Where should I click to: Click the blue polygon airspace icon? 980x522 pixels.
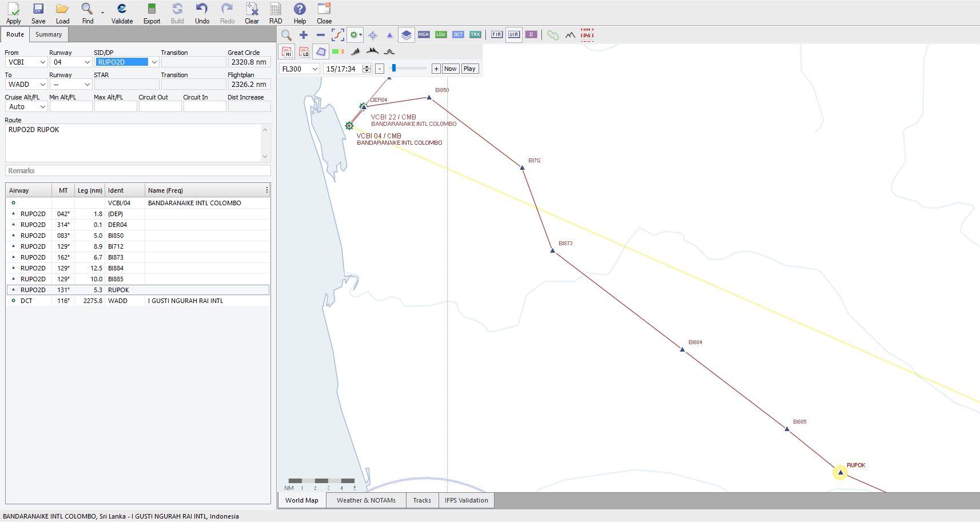tap(321, 52)
